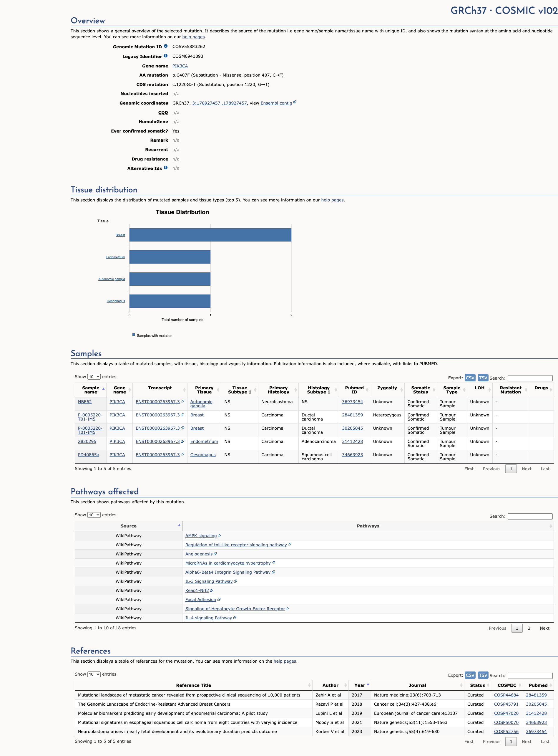Click external icon beside Angiogenesis pathway
The width and height of the screenshot is (558, 756).
(x=215, y=554)
